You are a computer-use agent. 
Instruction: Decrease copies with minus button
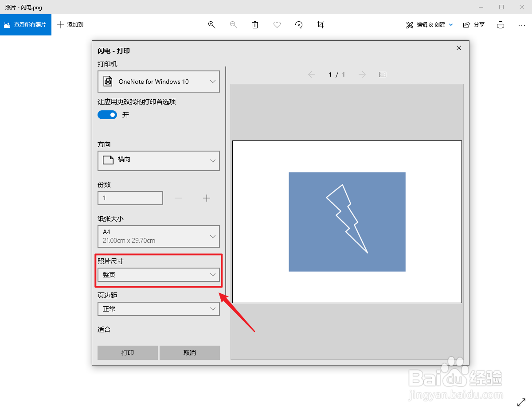(x=178, y=198)
